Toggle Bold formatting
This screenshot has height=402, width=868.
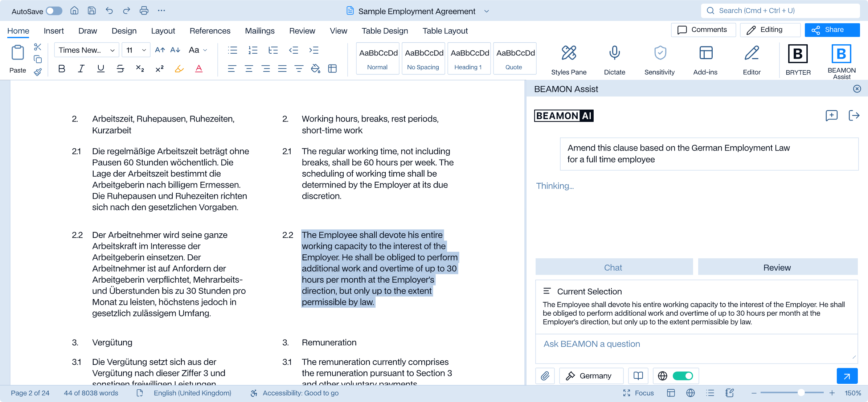point(62,69)
